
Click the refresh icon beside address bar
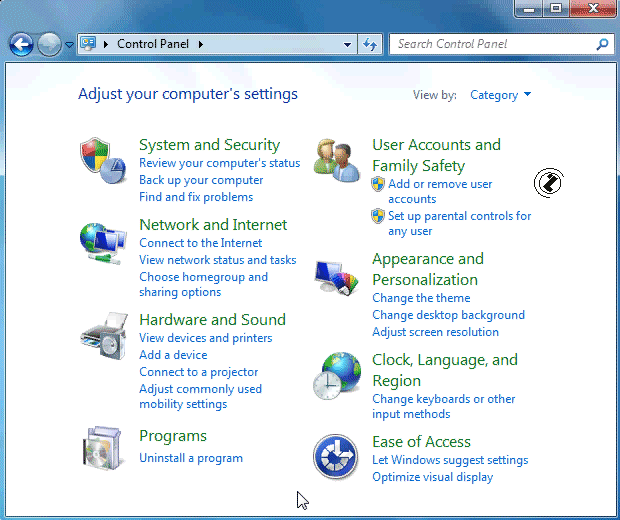coord(370,44)
